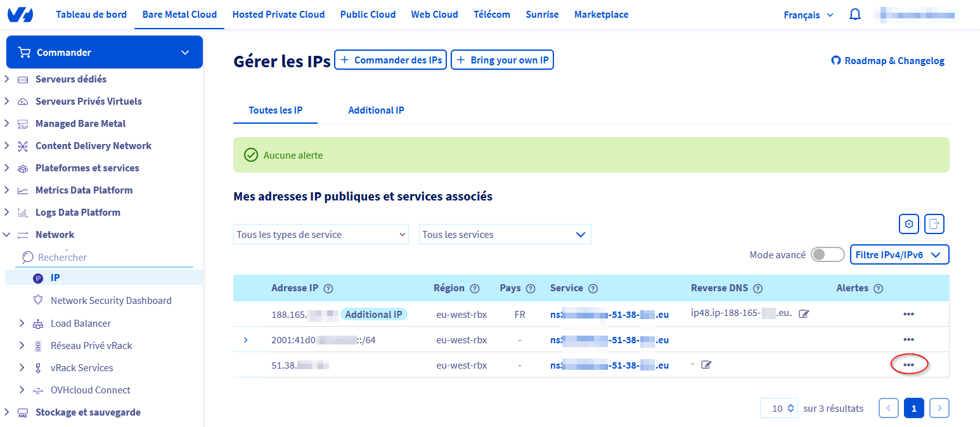Show help for the Reverse DNS column
Viewport: 980px width, 427px height.
click(x=758, y=289)
